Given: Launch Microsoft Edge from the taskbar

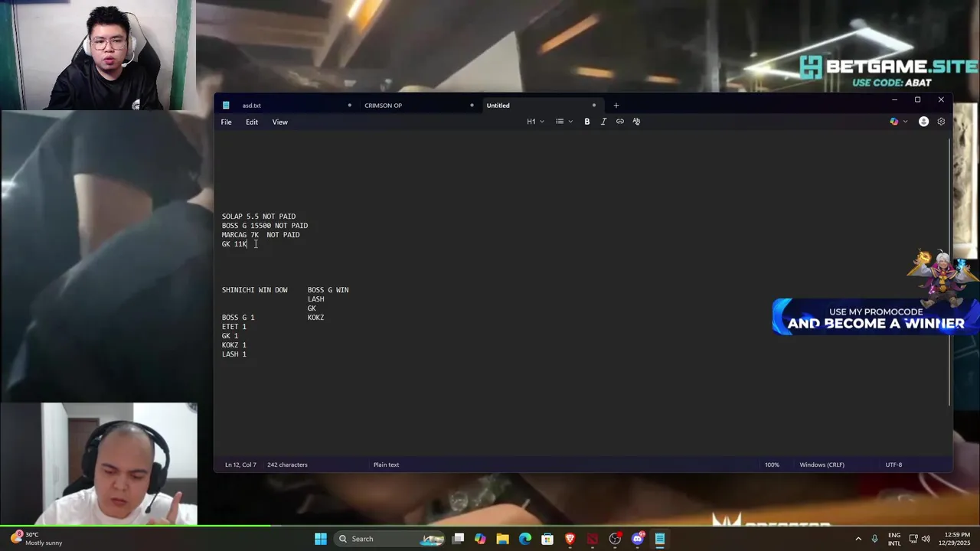Looking at the screenshot, I should click(x=524, y=539).
